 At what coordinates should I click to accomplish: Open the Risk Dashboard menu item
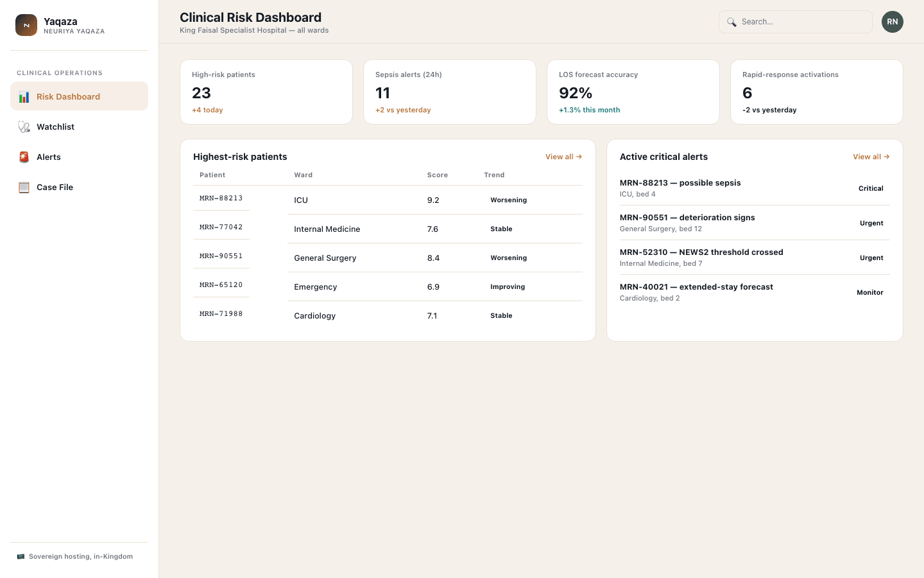(x=79, y=96)
